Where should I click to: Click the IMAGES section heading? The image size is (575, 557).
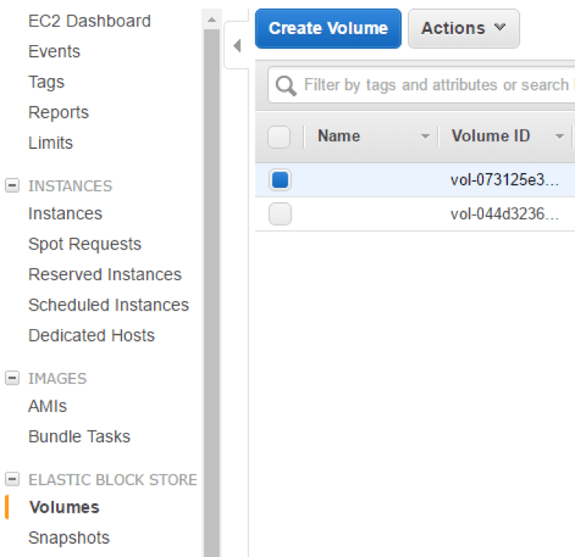(x=58, y=378)
